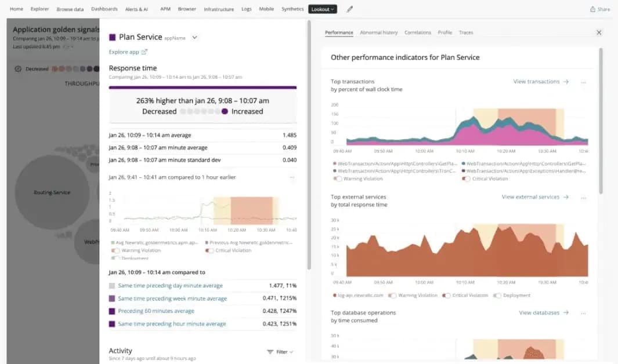Toggle Critical Violation under Top transactions chart
Image resolution: width=618 pixels, height=364 pixels.
point(467,179)
